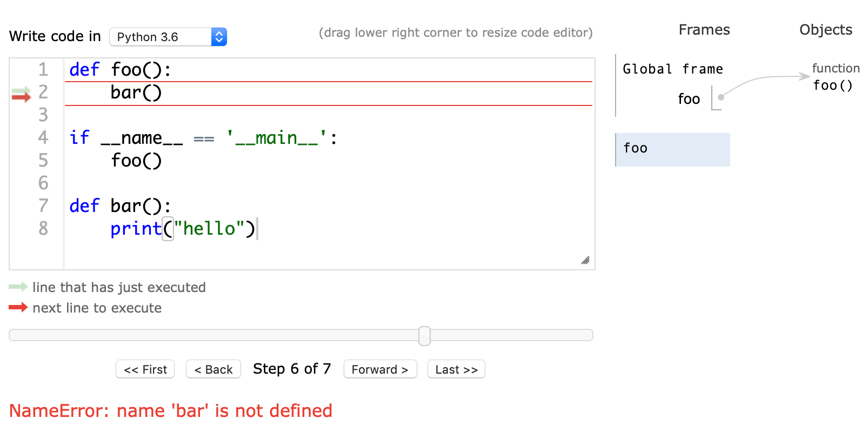Click the red next-line arrow at line 2
This screenshot has height=438, width=868.
pos(22,97)
